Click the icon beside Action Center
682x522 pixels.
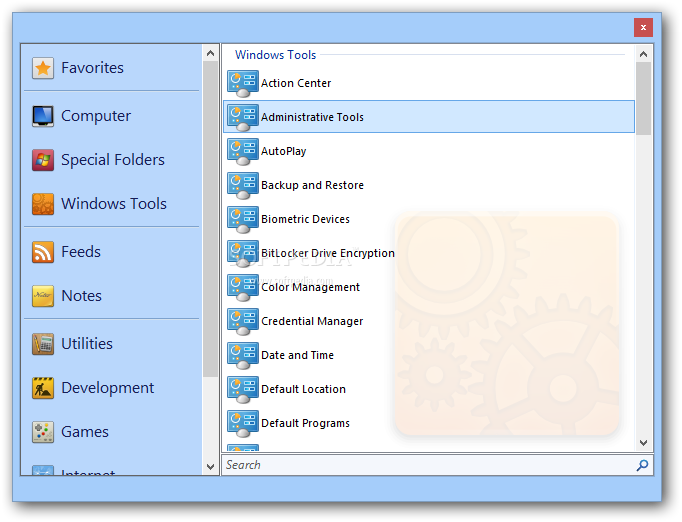[x=243, y=84]
